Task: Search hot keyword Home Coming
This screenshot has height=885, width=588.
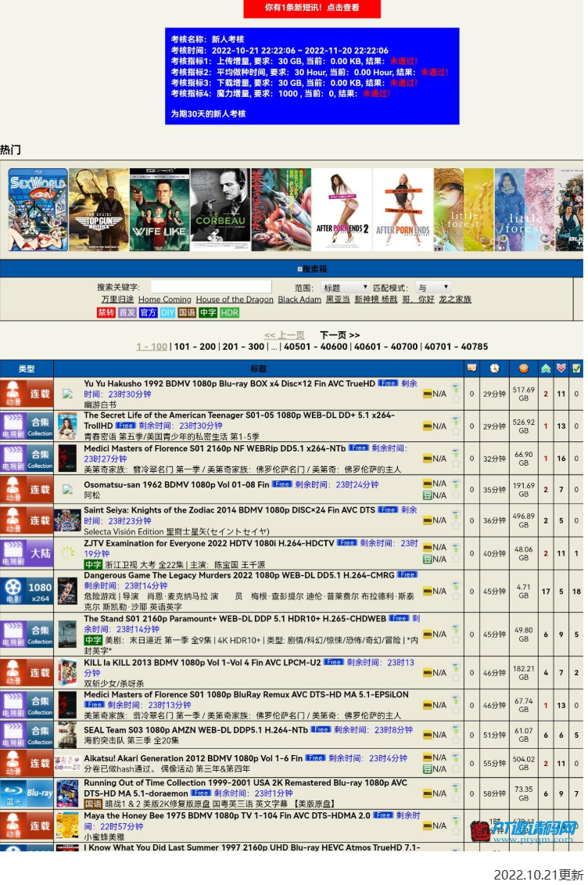Action: 165,299
